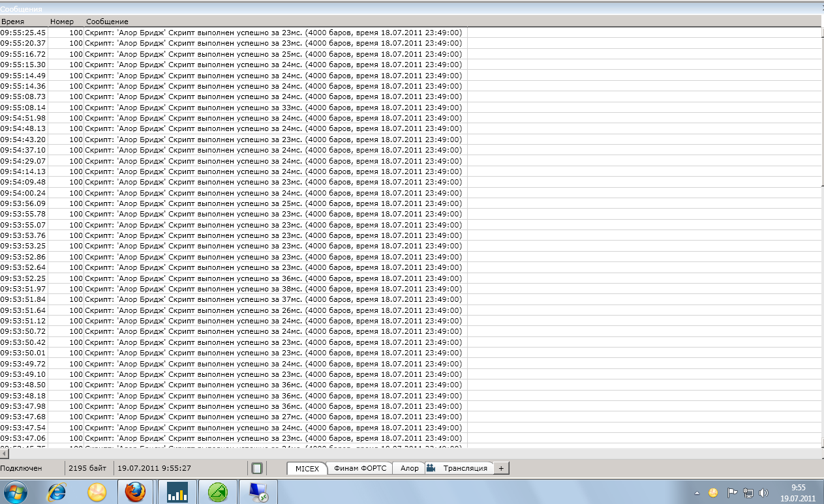Viewport: 824px width, 504px height.
Task: Open the volume speaker tray icon
Action: pyautogui.click(x=763, y=493)
